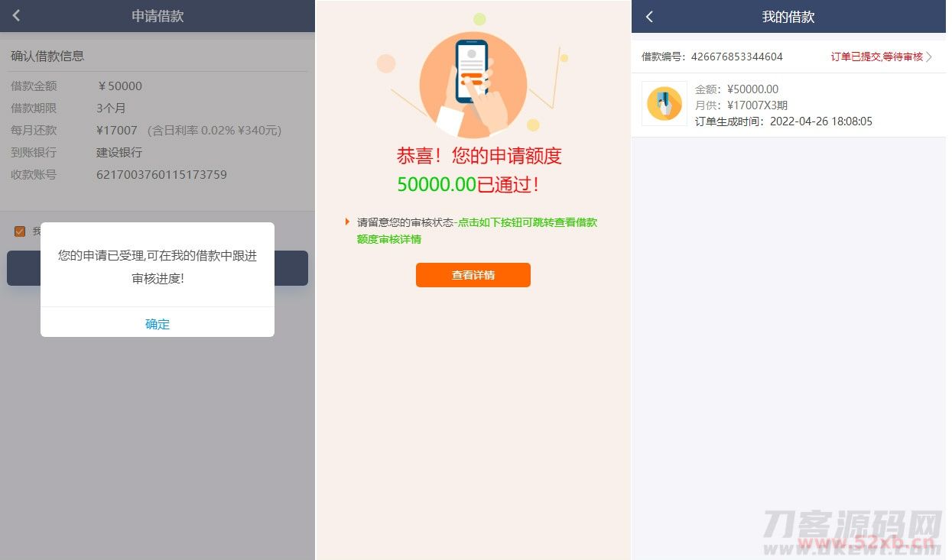
Task: Click the green 50000.00 approved amount
Action: pyautogui.click(x=437, y=184)
